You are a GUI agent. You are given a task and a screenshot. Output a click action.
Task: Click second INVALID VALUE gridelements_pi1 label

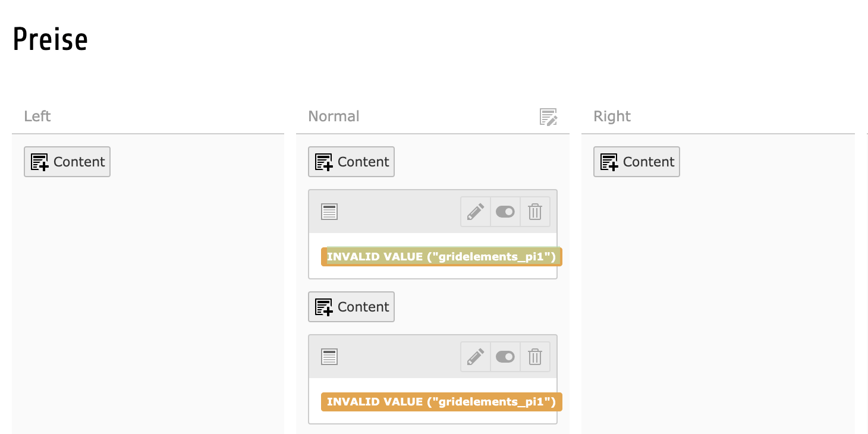click(x=441, y=402)
